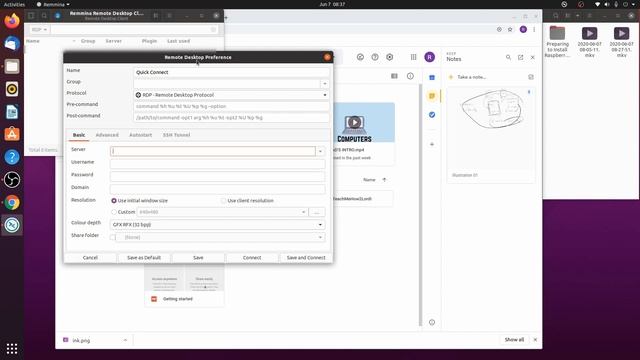Search notes in Keep panel
The width and height of the screenshot is (640, 360).
pos(508,58)
